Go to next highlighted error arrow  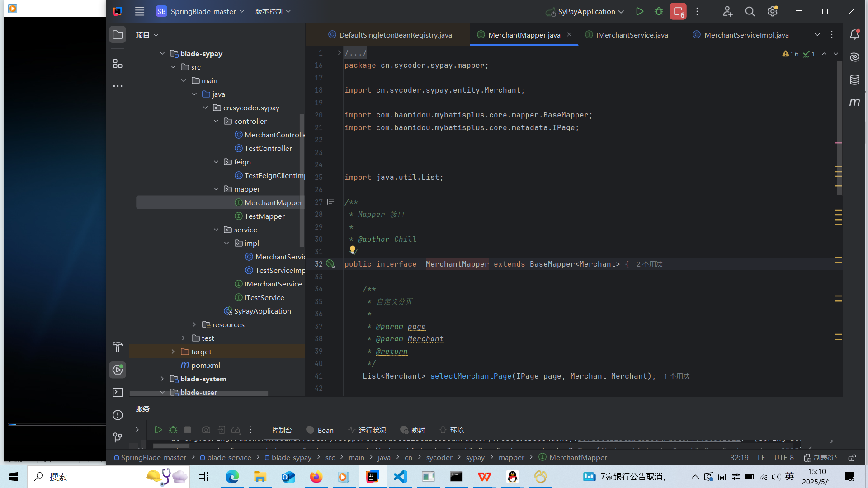tap(836, 54)
